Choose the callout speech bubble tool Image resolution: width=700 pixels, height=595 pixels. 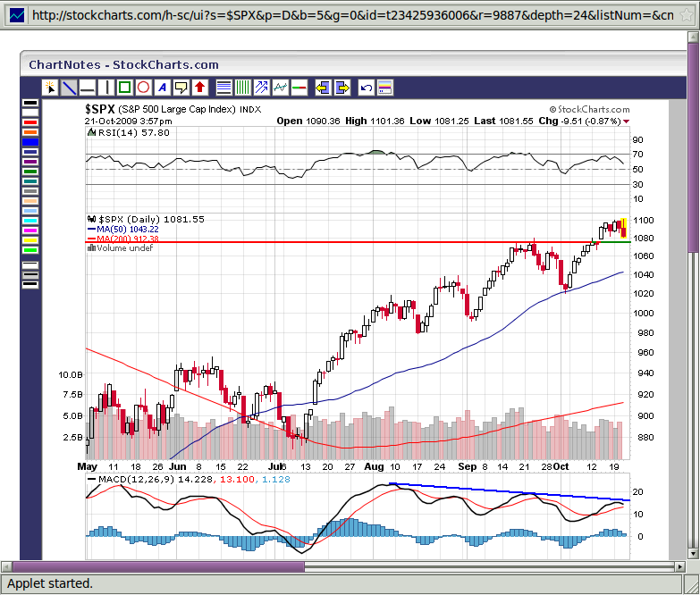coord(181,88)
